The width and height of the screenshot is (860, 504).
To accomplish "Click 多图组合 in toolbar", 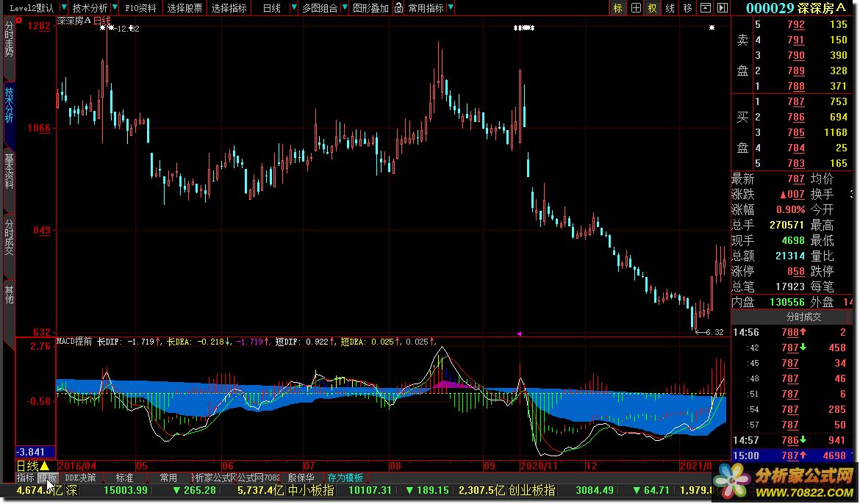I will pos(320,7).
